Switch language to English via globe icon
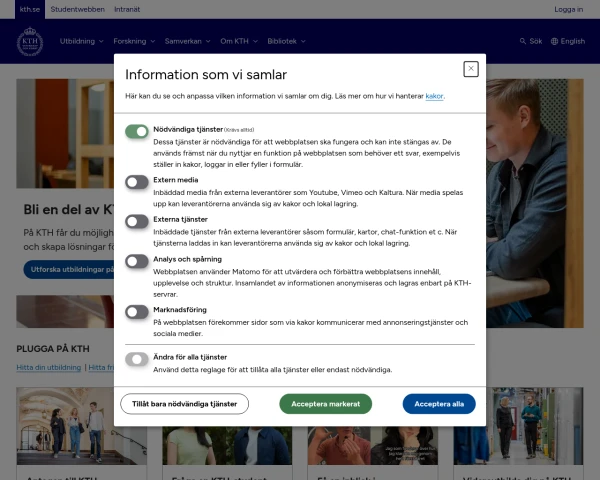The width and height of the screenshot is (600, 480). (x=566, y=41)
